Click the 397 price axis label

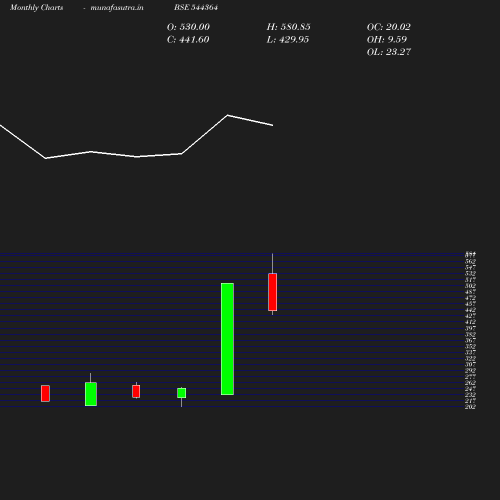(x=470, y=328)
